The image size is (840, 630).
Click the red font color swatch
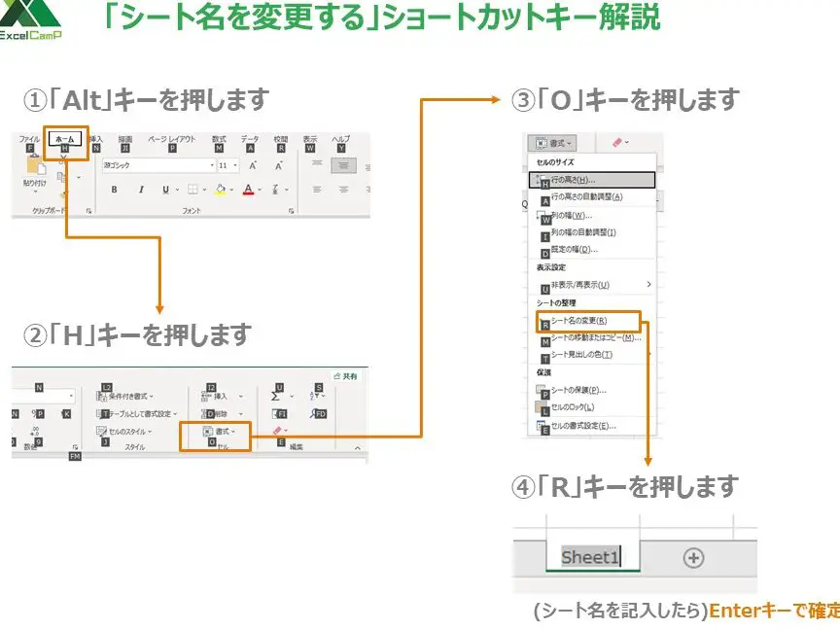249,190
